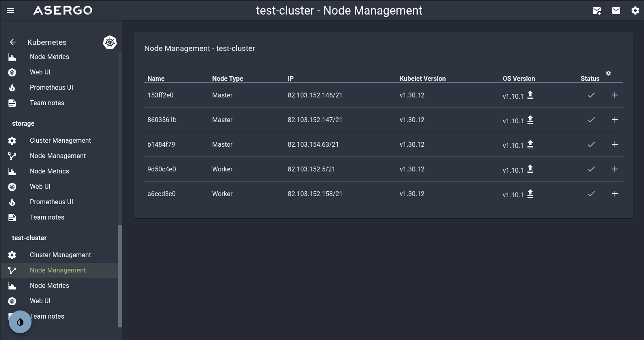The image size is (644, 340).
Task: Expand row details for node 153ff2e0
Action: 615,95
